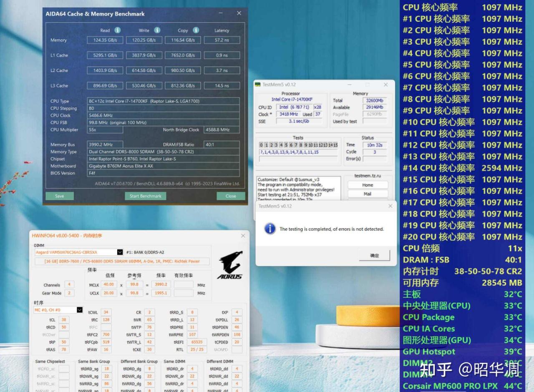
Task: Click the GPU Hotspot 39°C overlay row
Action: pyautogui.click(x=462, y=352)
